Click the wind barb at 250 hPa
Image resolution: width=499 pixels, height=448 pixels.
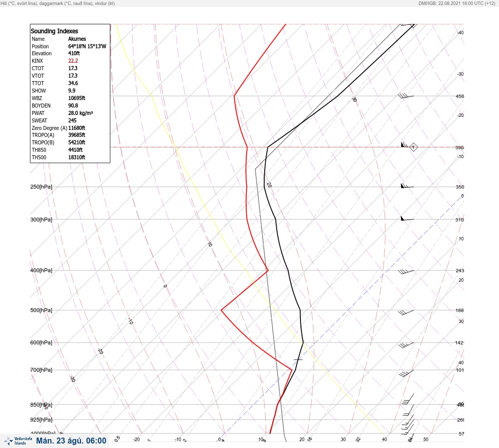407,186
